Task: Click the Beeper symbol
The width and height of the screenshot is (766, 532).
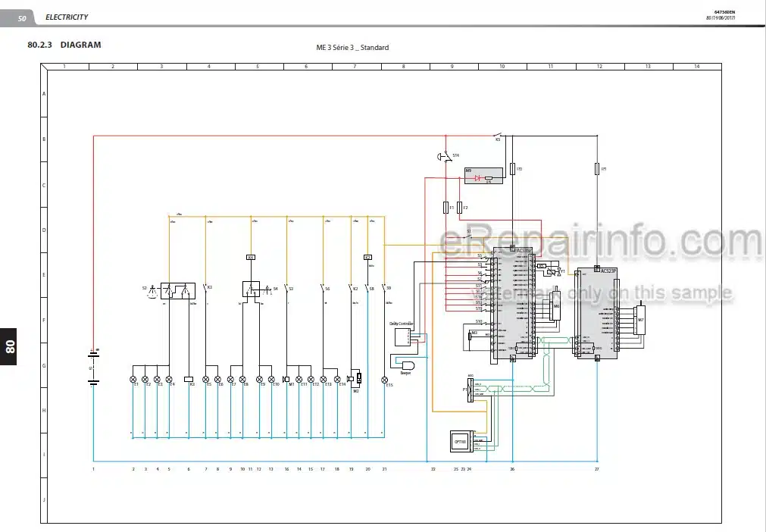Action: point(407,365)
